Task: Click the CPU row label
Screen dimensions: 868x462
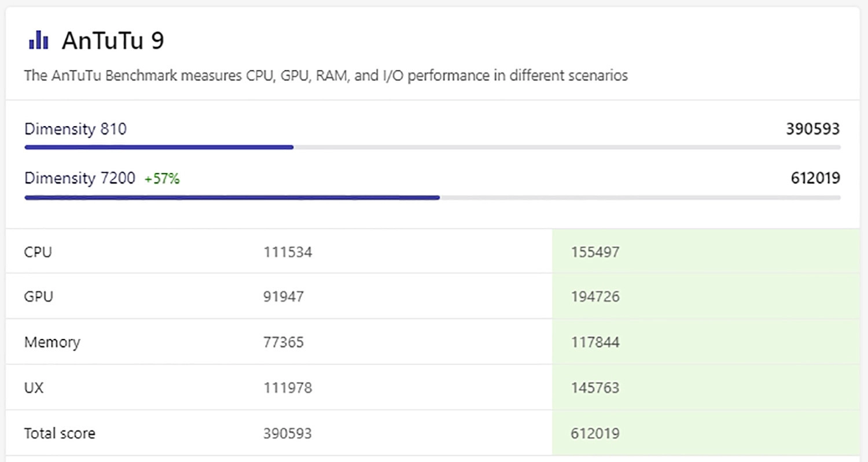Action: [x=38, y=252]
